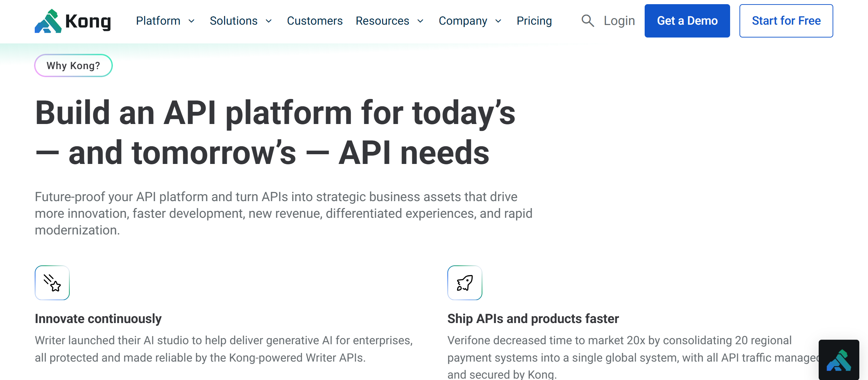868x380 pixels.
Task: Expand the Resources menu chevron
Action: click(420, 21)
